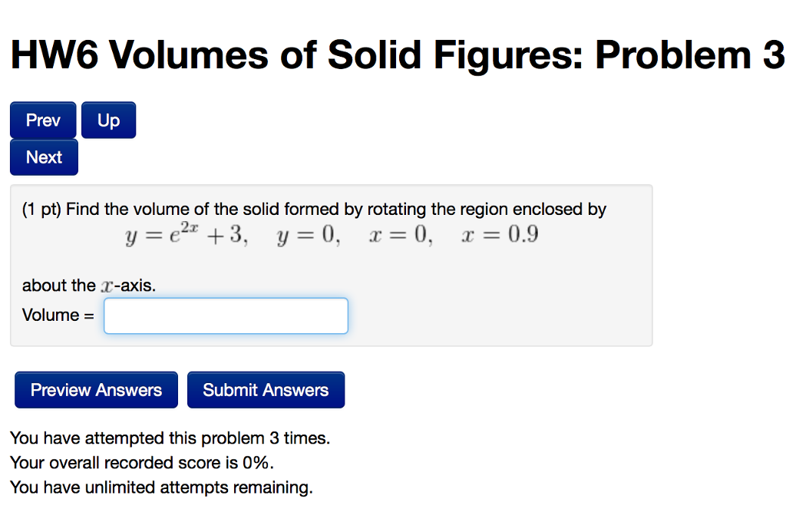Navigate to previous problem via Prev

coord(42,120)
